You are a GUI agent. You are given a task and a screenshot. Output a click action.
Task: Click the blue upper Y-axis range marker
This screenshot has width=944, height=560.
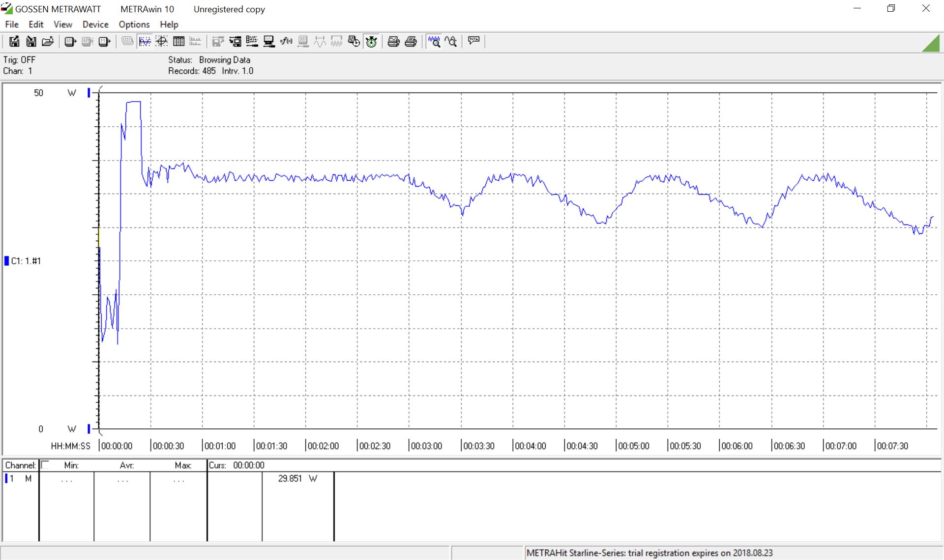(x=89, y=92)
